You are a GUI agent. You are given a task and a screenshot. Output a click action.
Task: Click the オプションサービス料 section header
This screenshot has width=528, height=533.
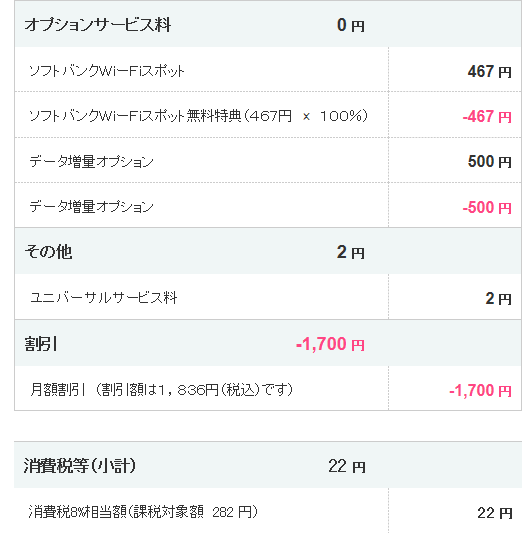pyautogui.click(x=98, y=25)
